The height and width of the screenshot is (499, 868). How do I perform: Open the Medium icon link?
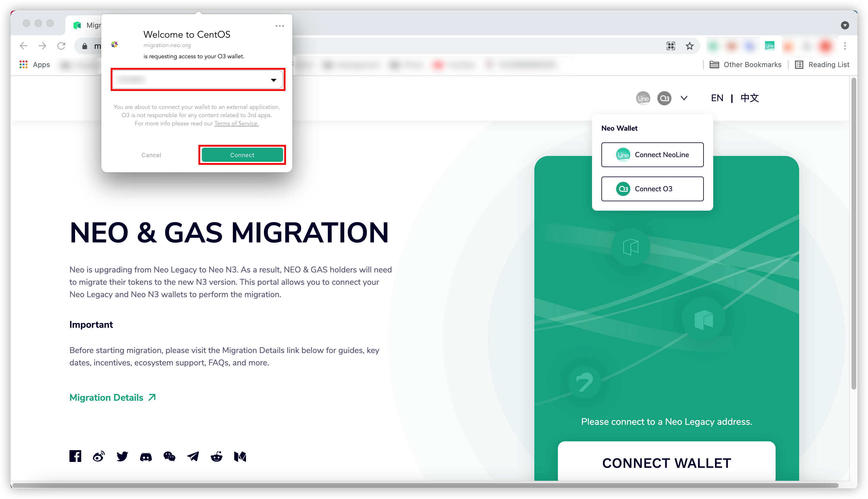click(240, 457)
